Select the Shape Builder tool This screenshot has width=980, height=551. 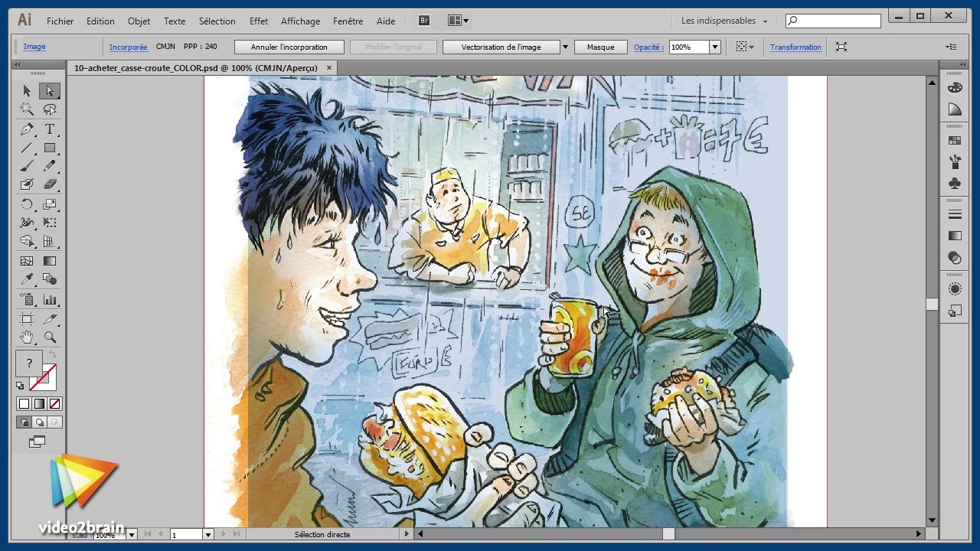point(27,241)
